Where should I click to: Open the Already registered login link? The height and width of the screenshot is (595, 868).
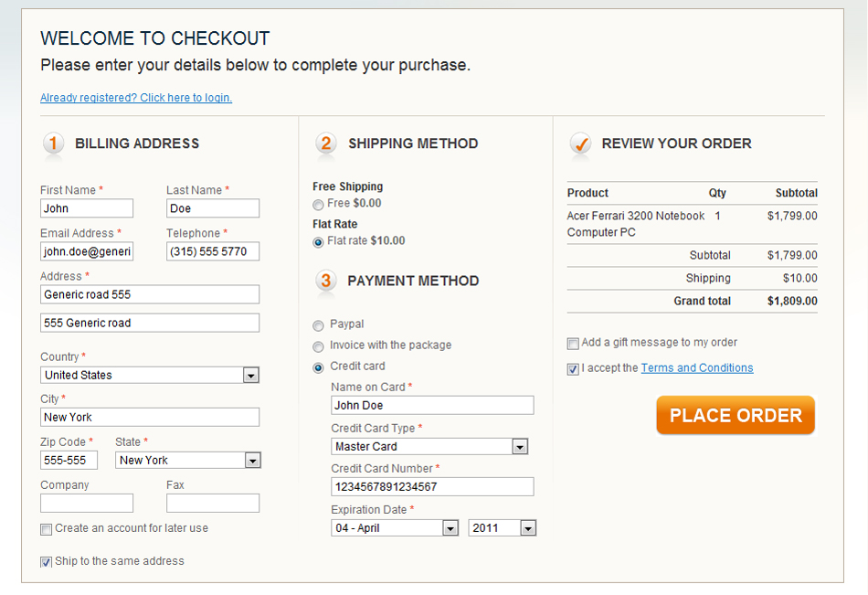[136, 98]
